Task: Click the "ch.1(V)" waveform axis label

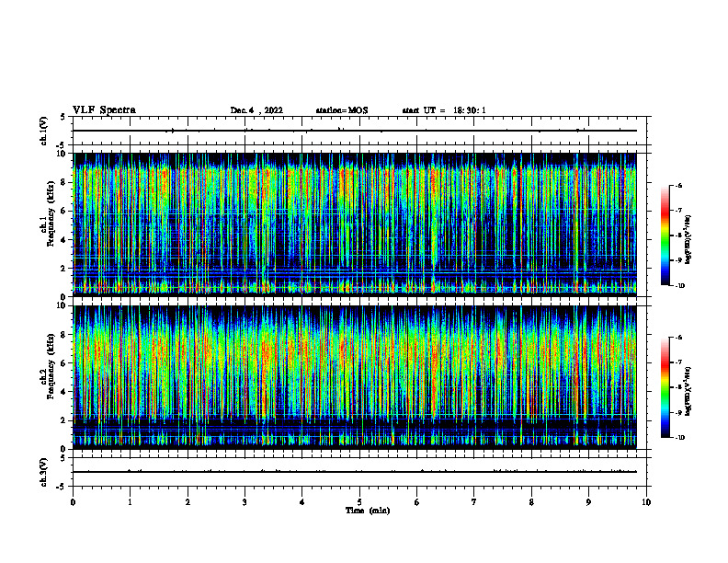Action: [44, 131]
